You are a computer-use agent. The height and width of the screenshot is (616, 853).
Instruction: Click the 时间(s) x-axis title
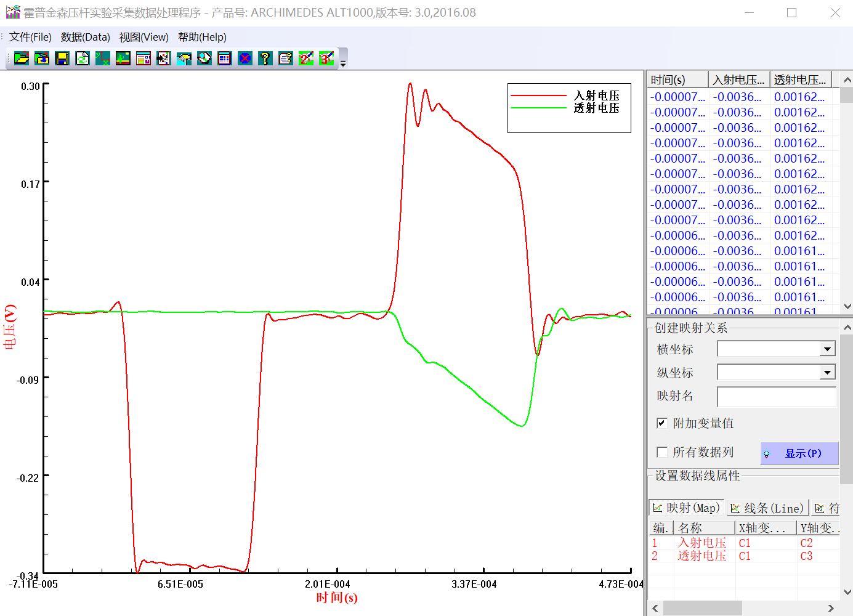337,598
